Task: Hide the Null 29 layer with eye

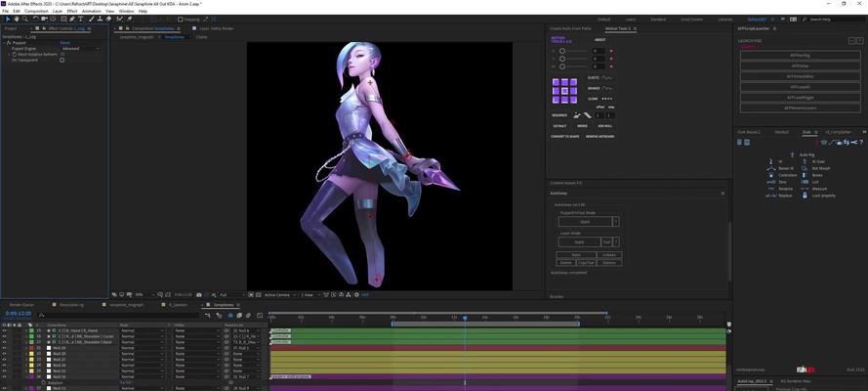Action: pos(5,348)
